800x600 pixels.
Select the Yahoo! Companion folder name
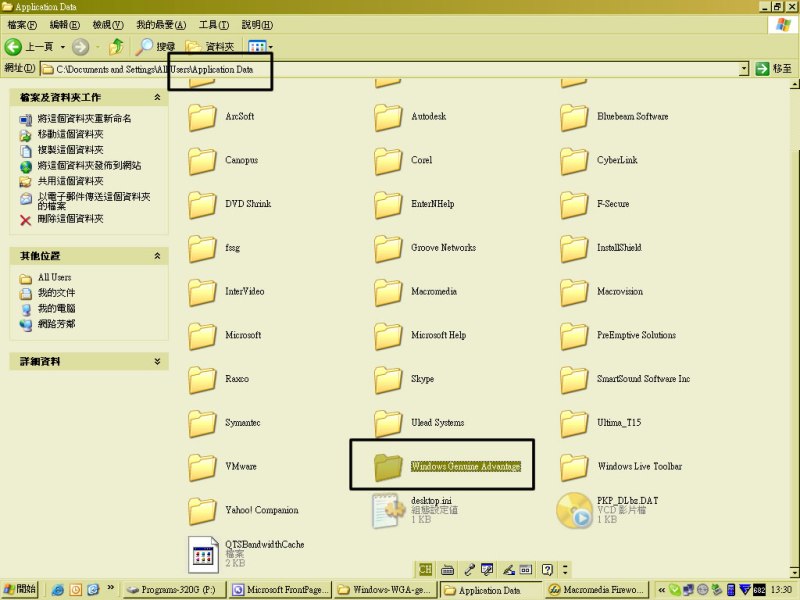(x=262, y=510)
